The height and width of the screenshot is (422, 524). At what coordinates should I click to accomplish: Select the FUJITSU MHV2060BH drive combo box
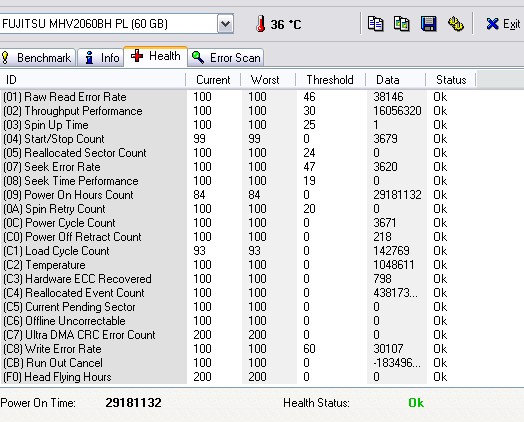[x=116, y=24]
